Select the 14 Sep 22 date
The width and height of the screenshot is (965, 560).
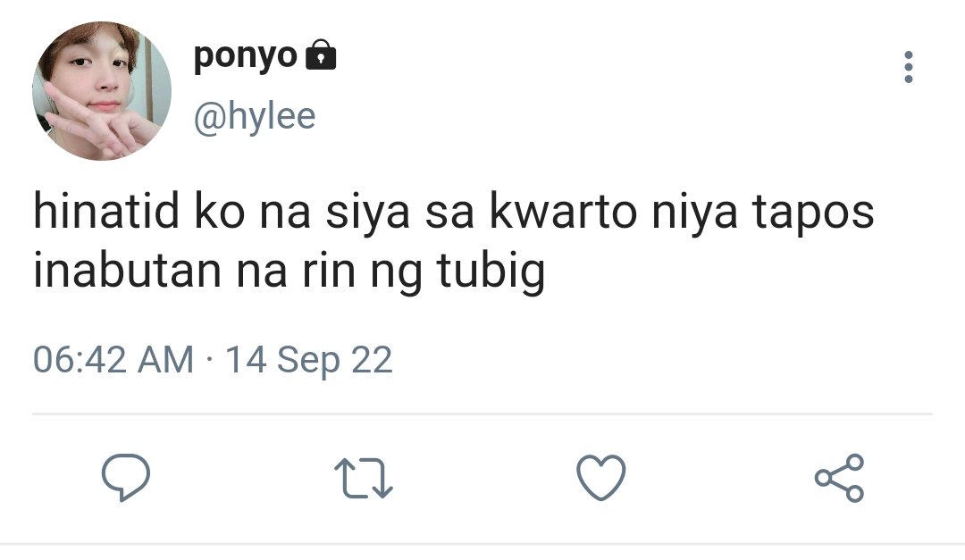[x=309, y=360]
